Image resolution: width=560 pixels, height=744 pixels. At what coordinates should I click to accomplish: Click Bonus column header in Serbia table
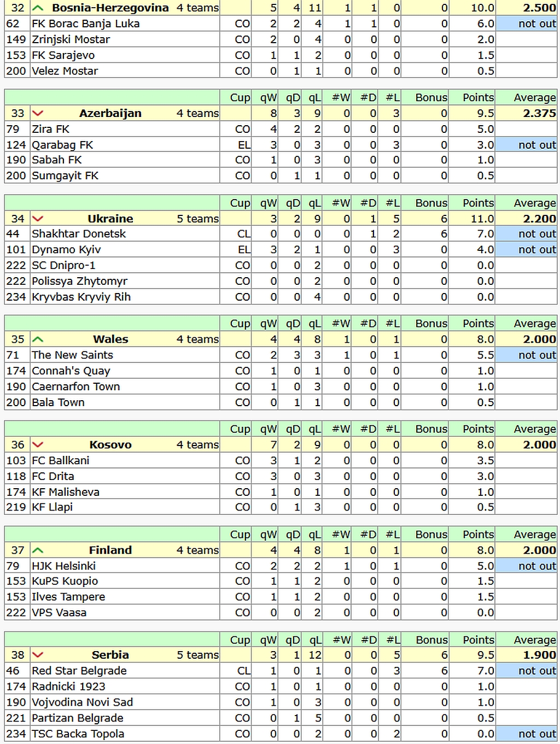[x=431, y=640]
